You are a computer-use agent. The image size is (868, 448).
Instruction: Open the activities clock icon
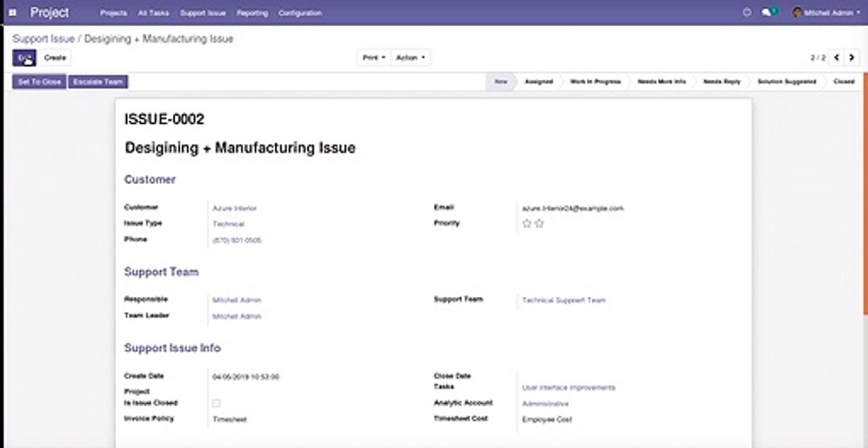click(747, 12)
